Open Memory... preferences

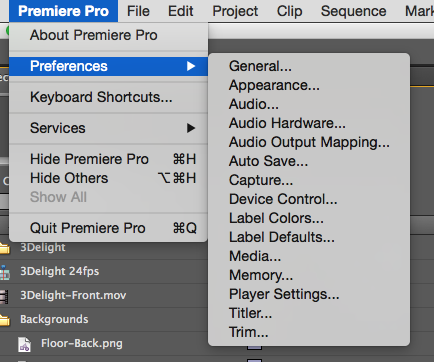point(309,275)
